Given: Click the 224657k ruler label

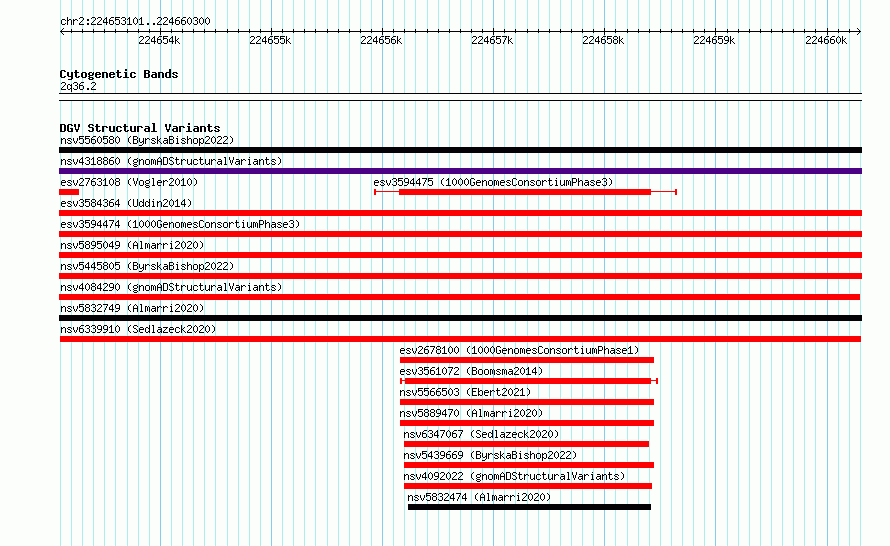Looking at the screenshot, I should [492, 40].
